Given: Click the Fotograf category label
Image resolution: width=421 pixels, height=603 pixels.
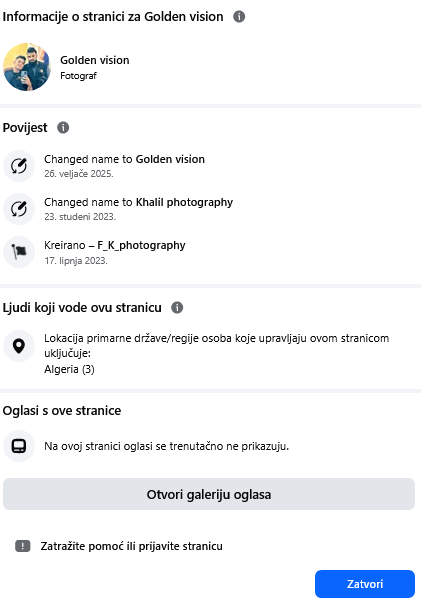Looking at the screenshot, I should point(78,76).
